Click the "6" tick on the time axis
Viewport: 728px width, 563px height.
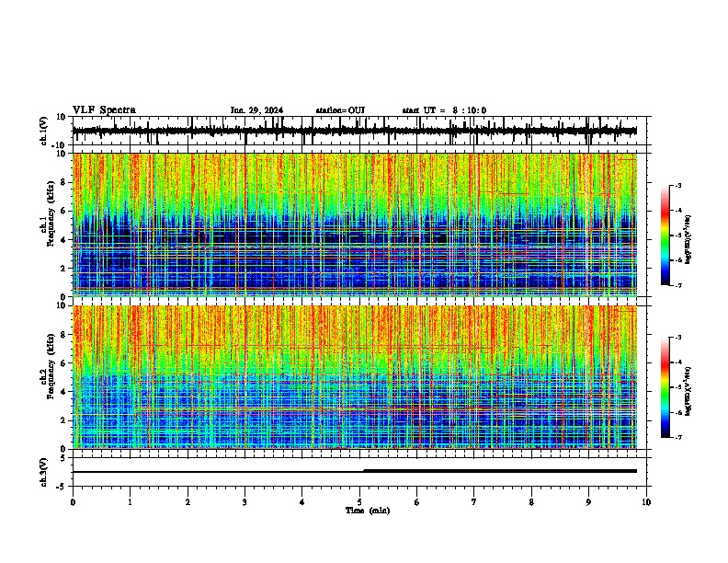(417, 502)
